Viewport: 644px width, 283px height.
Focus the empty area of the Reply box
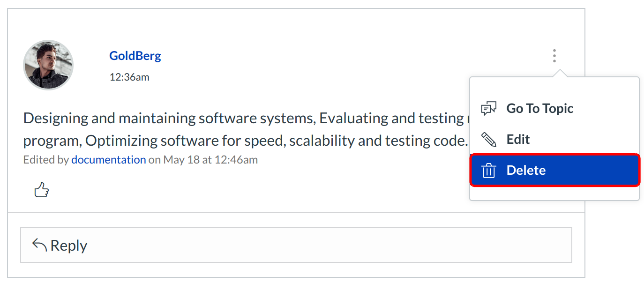[x=328, y=245]
